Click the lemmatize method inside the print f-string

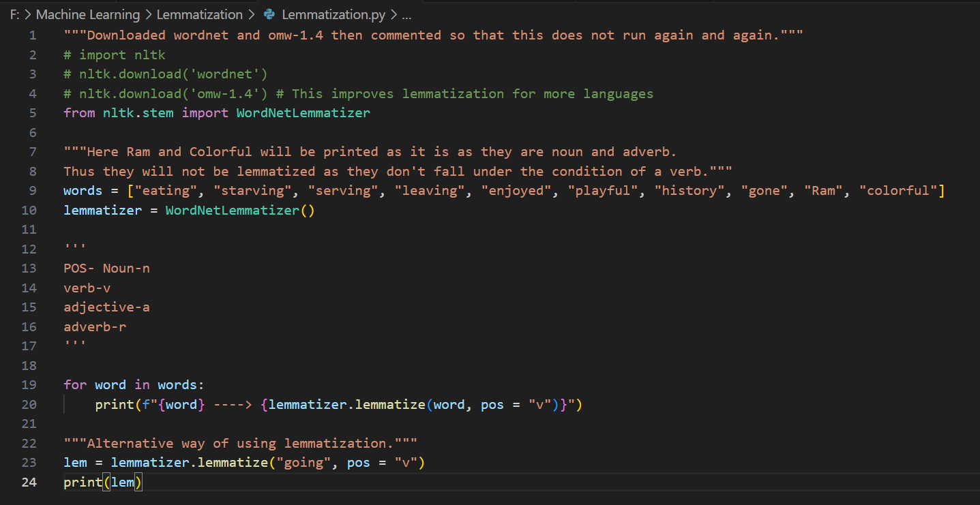point(389,405)
